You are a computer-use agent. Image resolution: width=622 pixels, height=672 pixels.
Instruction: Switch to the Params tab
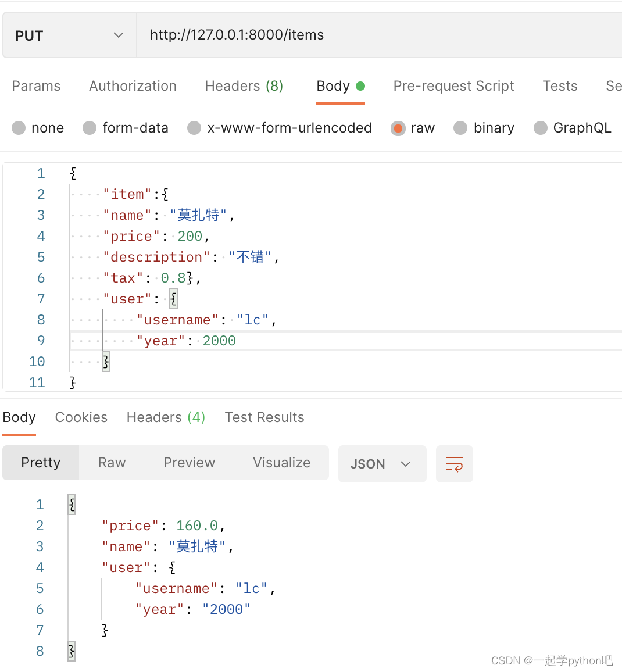coord(36,86)
